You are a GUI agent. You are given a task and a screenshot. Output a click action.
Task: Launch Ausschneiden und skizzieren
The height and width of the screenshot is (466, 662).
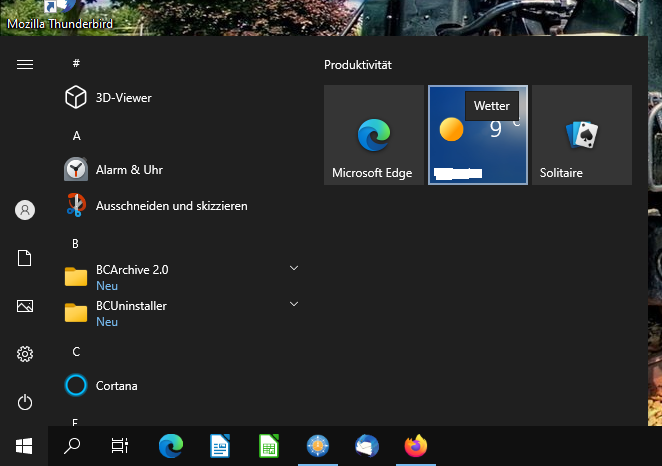[182, 206]
